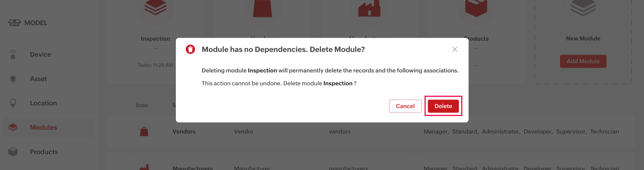Click the Device sensor icon

[x=13, y=54]
